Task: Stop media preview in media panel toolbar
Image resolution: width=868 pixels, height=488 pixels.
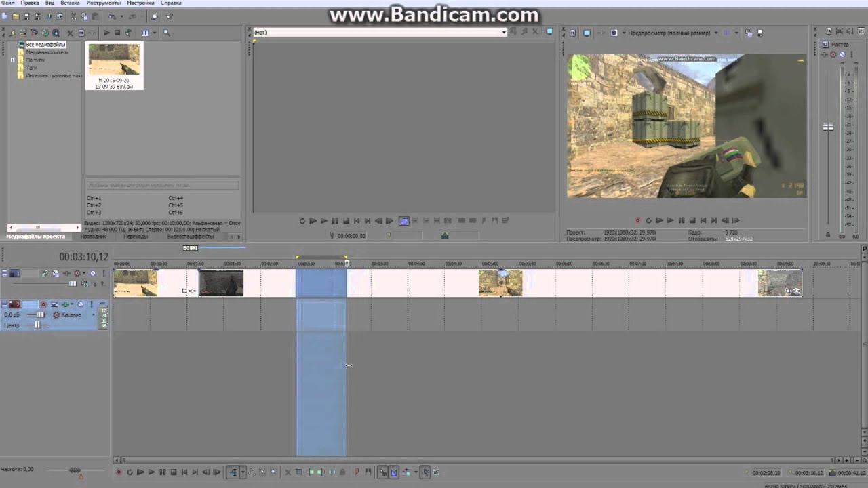Action: 117,33
